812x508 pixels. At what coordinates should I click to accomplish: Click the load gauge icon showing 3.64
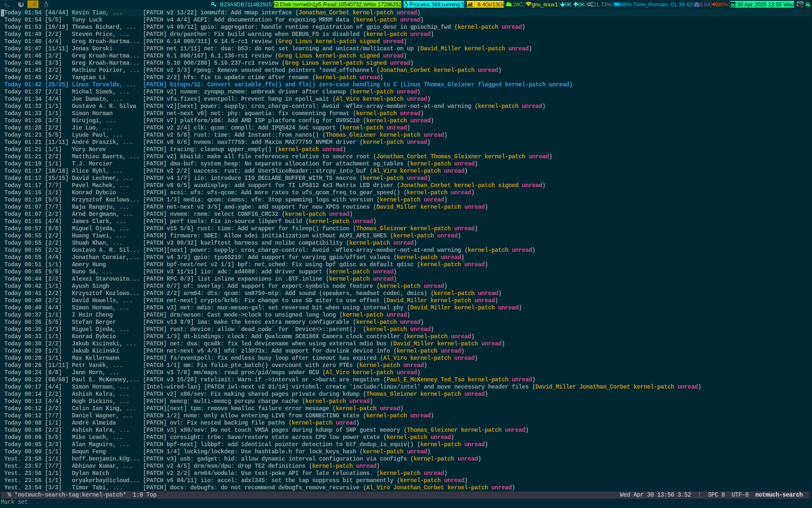click(697, 4)
